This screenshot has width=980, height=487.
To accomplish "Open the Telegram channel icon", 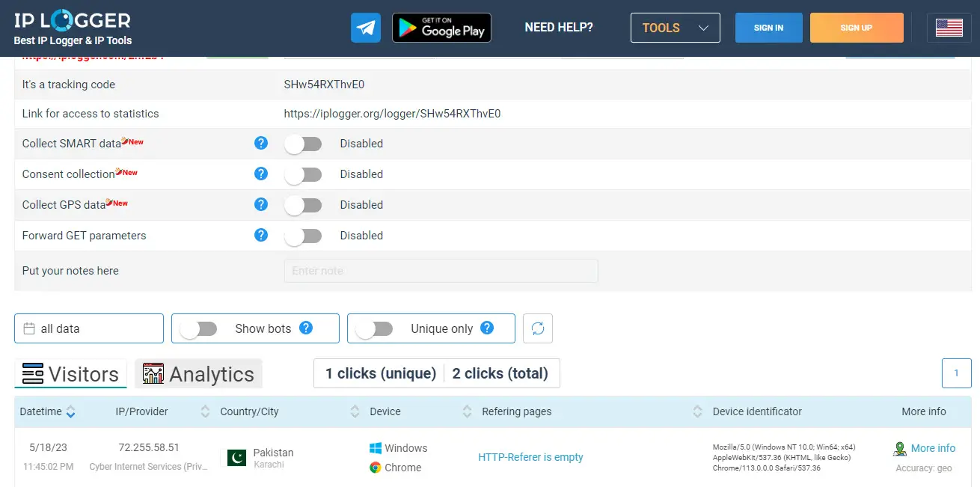I will pyautogui.click(x=365, y=28).
